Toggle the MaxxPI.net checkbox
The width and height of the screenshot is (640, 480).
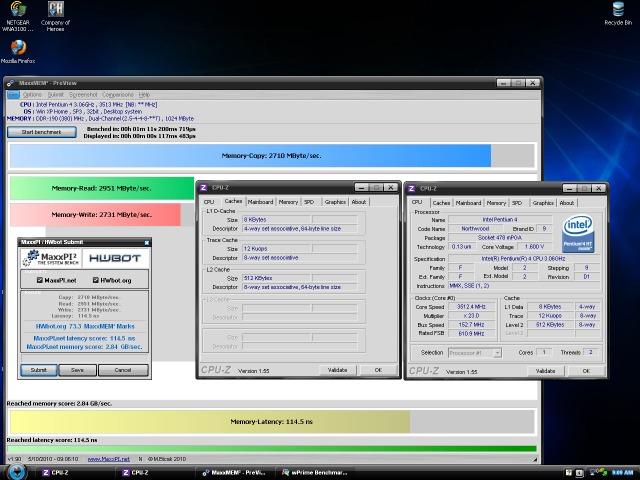point(40,280)
